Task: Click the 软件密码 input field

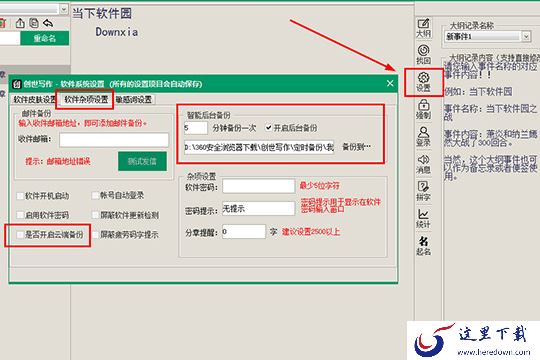Action: coord(259,186)
